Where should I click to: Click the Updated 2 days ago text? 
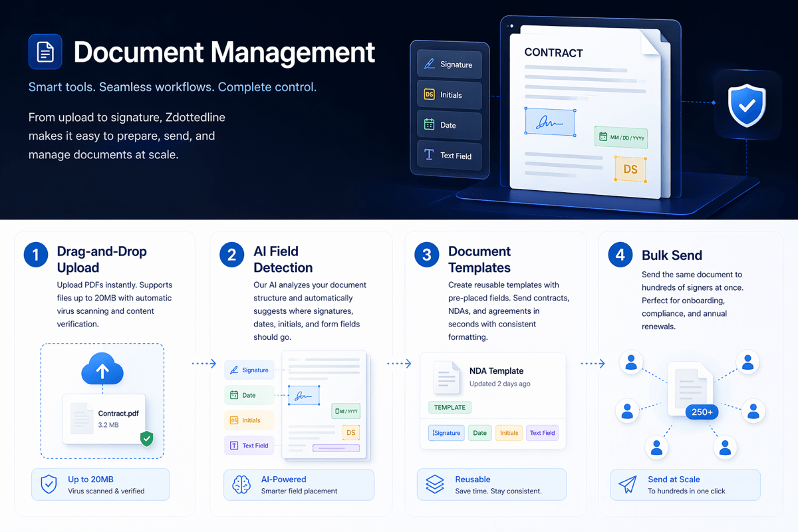(x=500, y=384)
